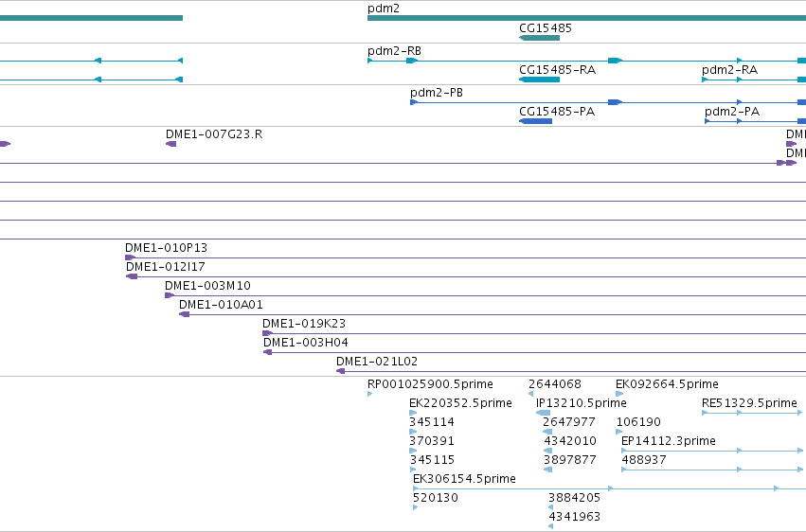Select the pdm2 gene bar
This screenshot has width=806, height=532.
coord(586,18)
